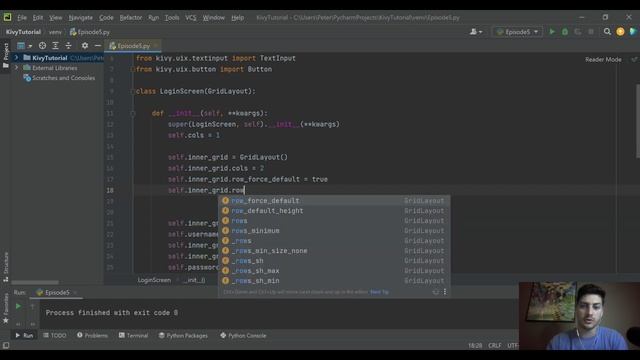Screen dimensions: 640x360
Task: Open the Refactor menu
Action: (x=131, y=18)
